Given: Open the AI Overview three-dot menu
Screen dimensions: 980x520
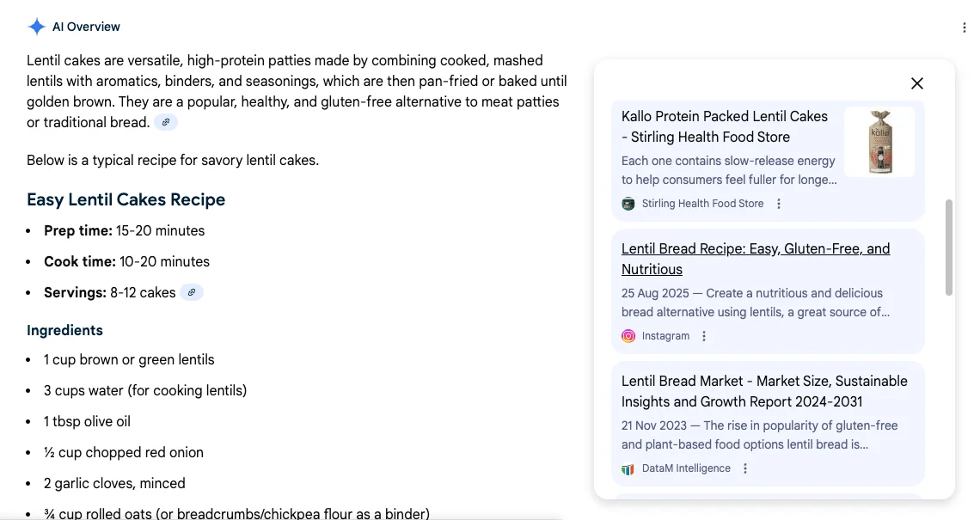Looking at the screenshot, I should pyautogui.click(x=965, y=28).
